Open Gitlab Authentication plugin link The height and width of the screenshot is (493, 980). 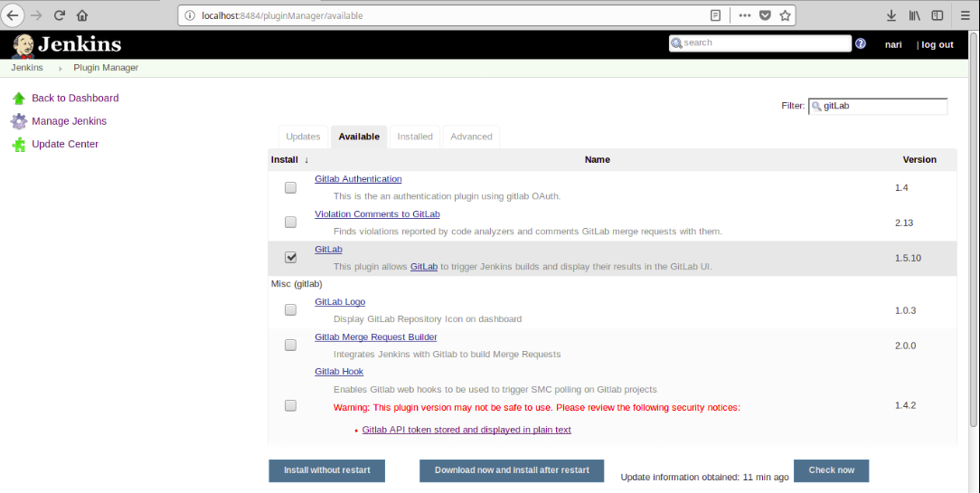pyautogui.click(x=358, y=179)
